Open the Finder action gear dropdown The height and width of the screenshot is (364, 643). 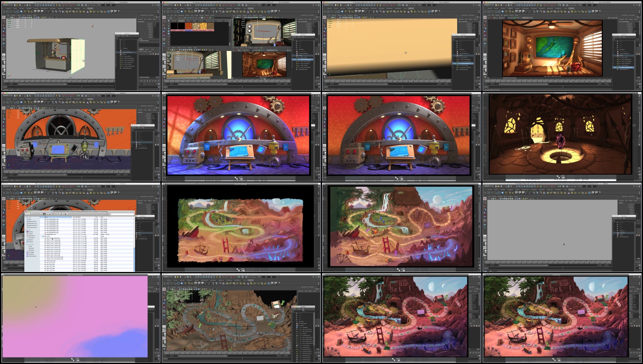tap(66, 214)
